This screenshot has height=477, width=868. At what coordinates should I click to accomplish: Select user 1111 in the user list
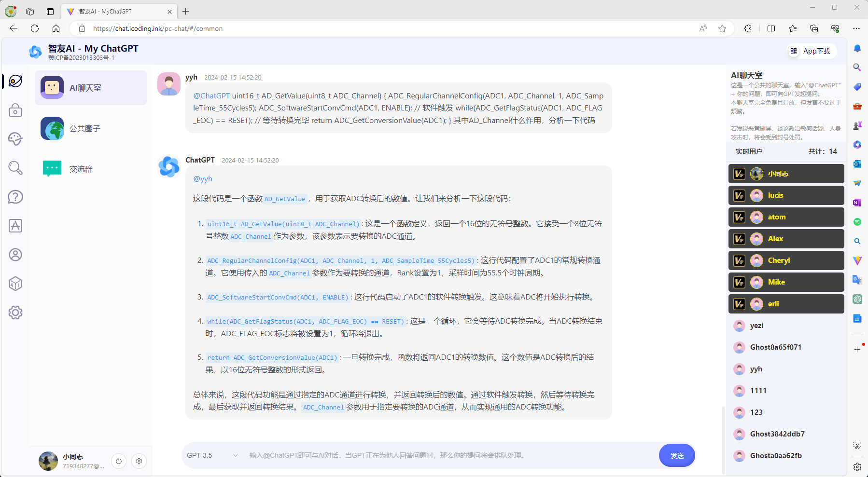tap(786, 391)
